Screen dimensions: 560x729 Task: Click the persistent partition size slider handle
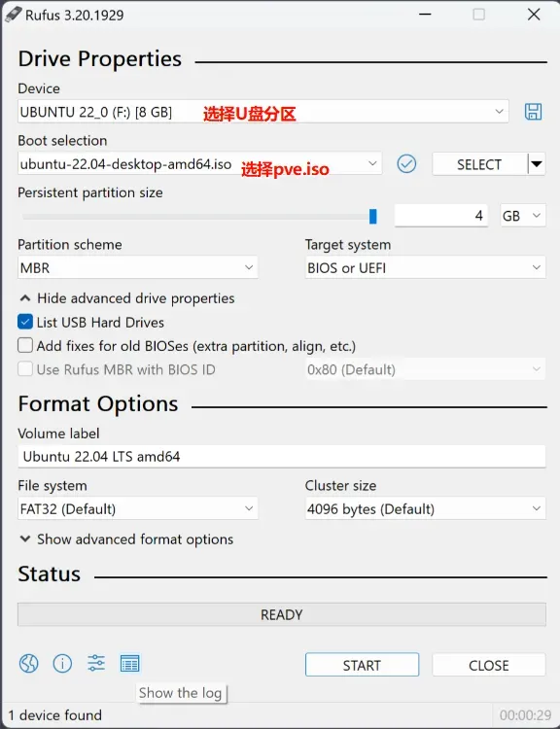372,216
